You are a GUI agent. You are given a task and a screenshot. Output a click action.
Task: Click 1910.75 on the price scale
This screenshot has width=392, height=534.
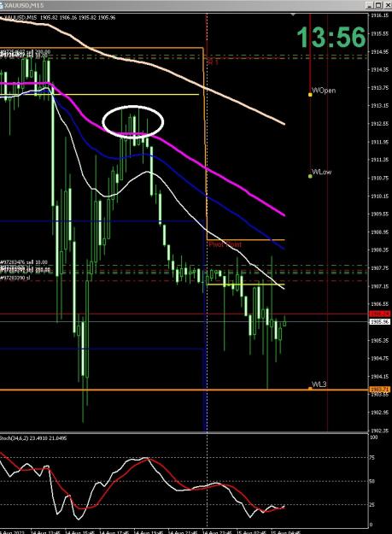click(380, 178)
